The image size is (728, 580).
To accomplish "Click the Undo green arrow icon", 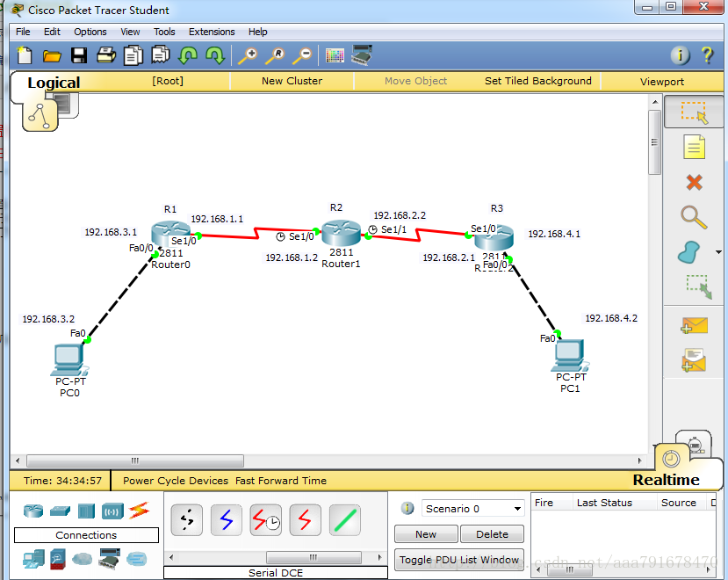I will (188, 55).
